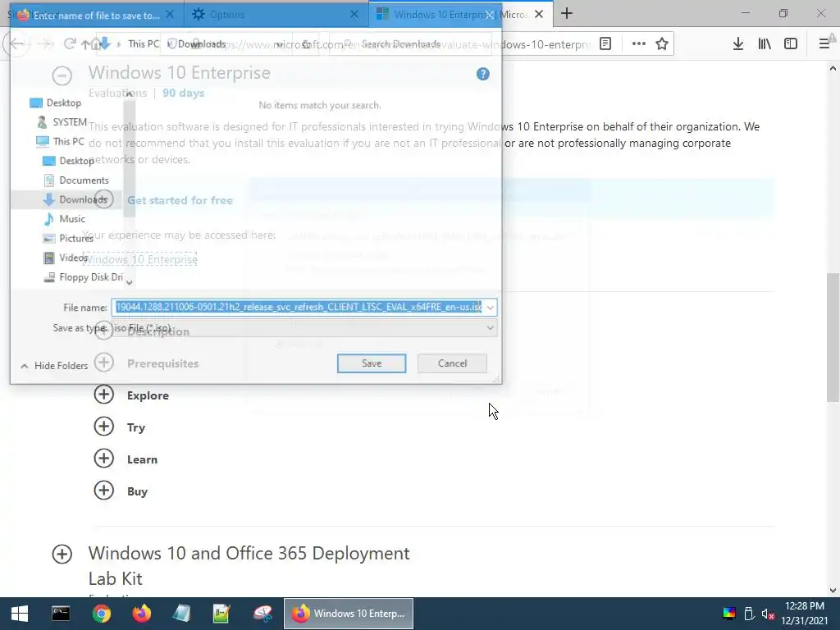This screenshot has width=840, height=630.
Task: Launch Firefox pinned taskbar icon
Action: (141, 614)
